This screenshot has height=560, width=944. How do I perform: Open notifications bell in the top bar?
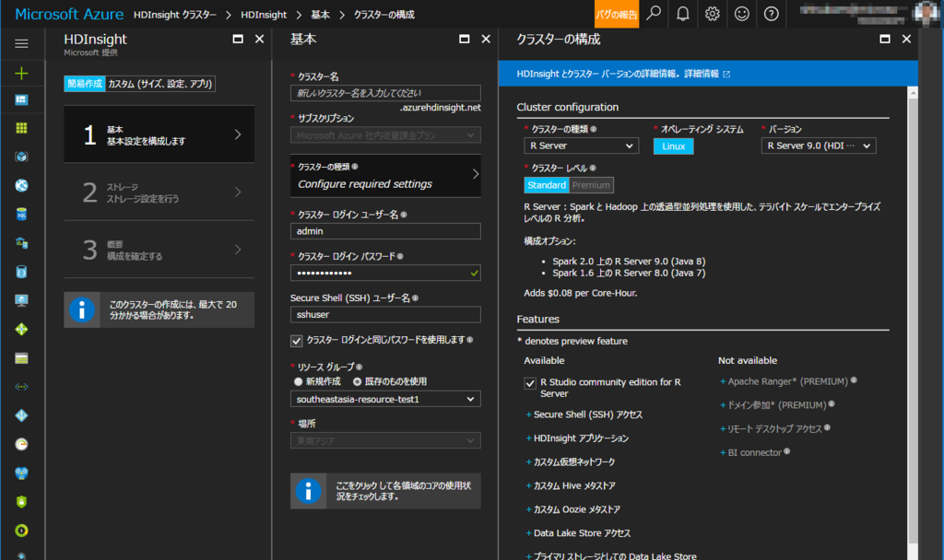pos(683,13)
